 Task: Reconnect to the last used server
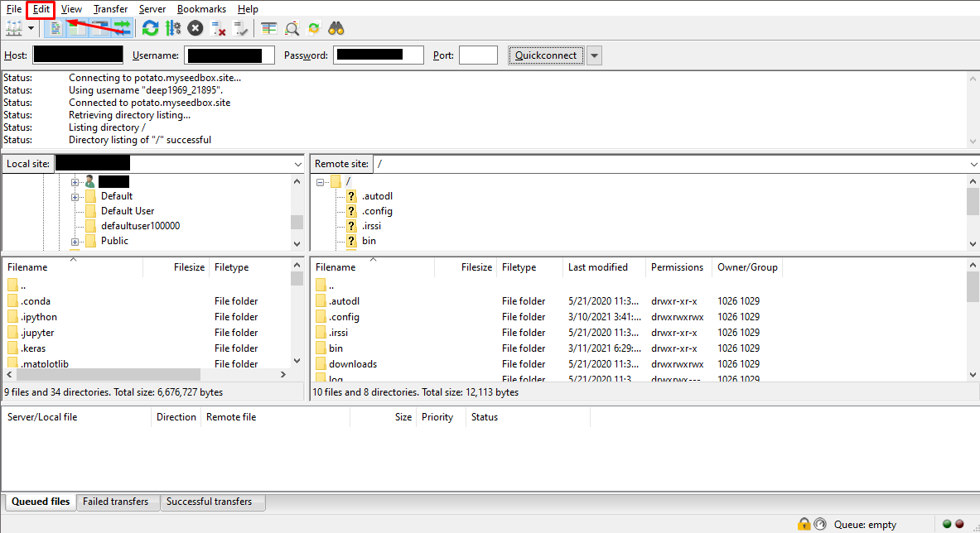(239, 27)
